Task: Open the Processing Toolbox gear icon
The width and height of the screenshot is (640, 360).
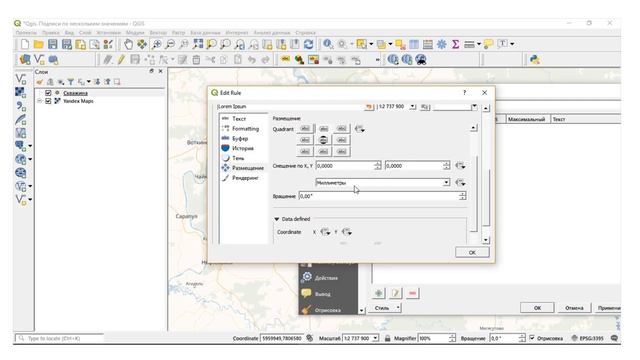Action: [x=442, y=44]
